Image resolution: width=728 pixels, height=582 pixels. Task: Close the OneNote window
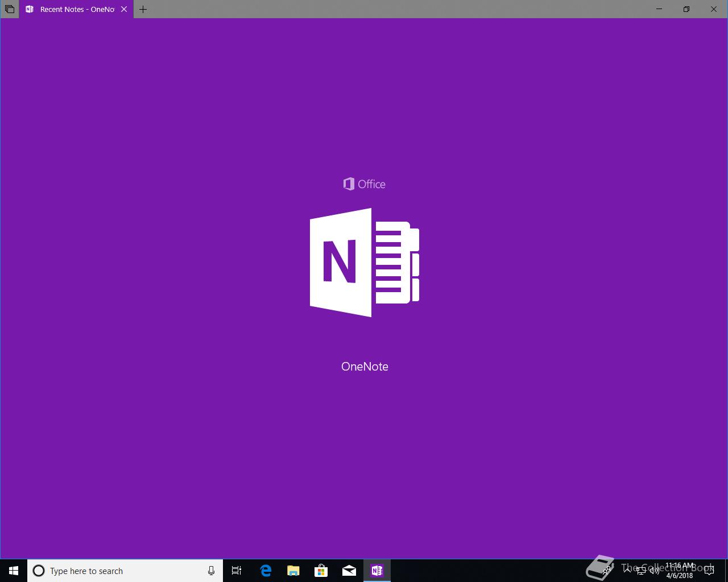(x=714, y=9)
